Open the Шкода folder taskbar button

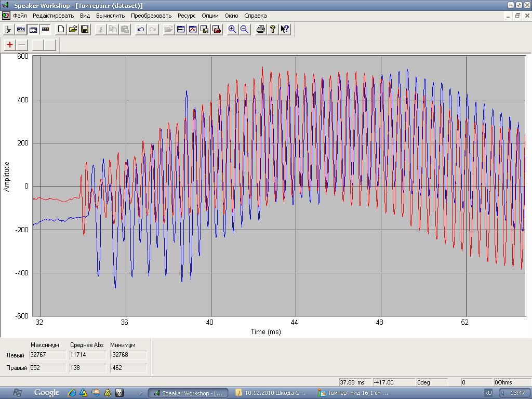point(271,393)
